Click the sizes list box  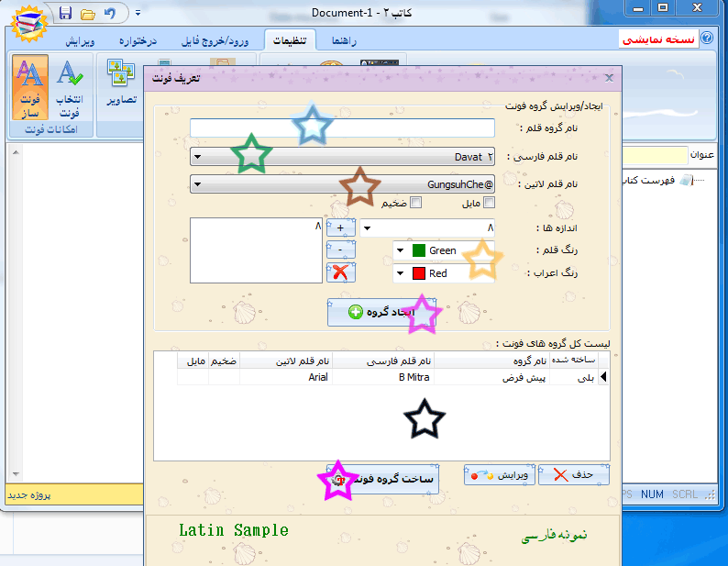(x=256, y=250)
